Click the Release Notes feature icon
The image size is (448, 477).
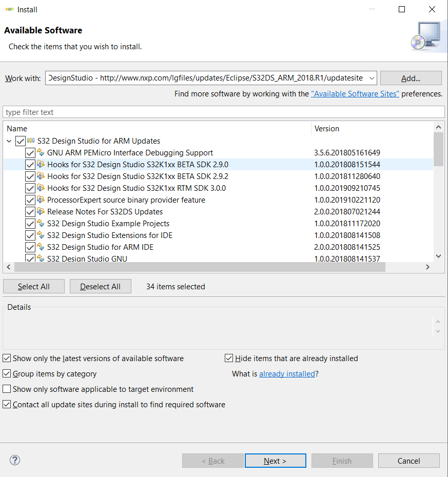pyautogui.click(x=41, y=211)
